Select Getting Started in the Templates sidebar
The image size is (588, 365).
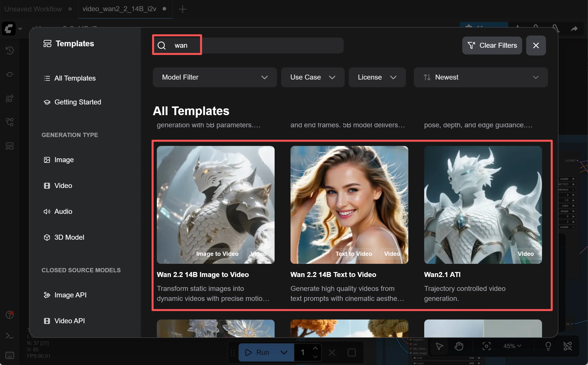tap(78, 102)
